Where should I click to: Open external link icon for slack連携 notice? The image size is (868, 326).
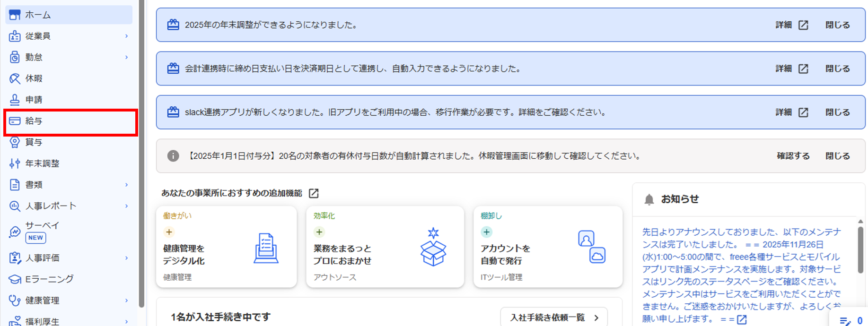803,112
